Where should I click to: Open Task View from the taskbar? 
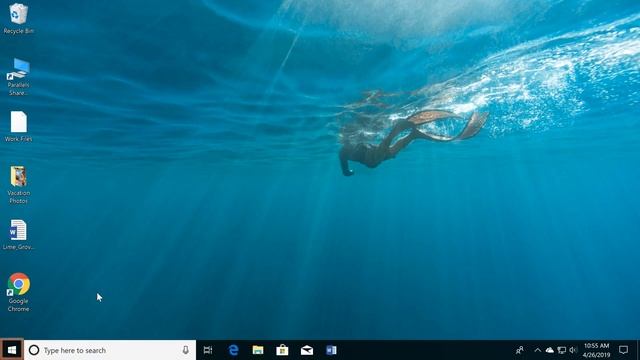pyautogui.click(x=208, y=350)
